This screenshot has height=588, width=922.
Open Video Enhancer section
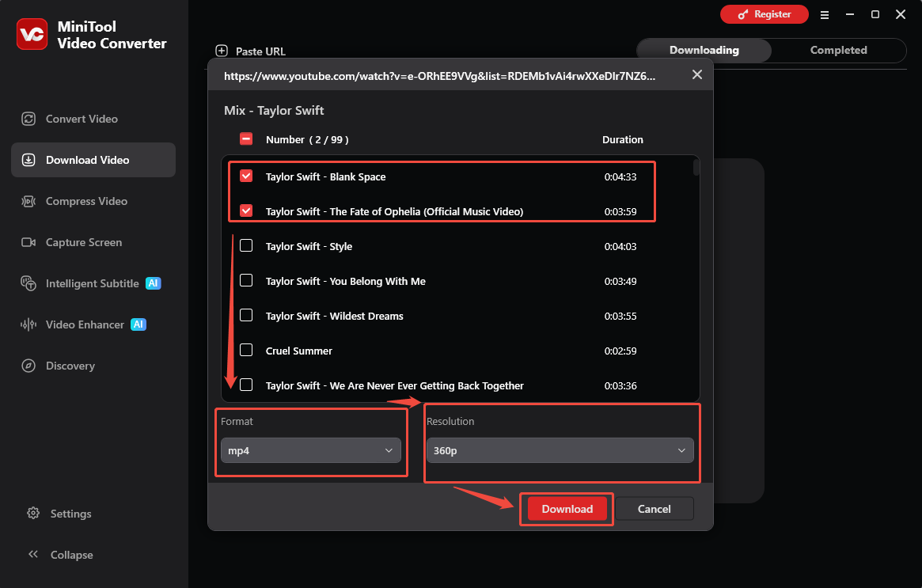click(93, 324)
